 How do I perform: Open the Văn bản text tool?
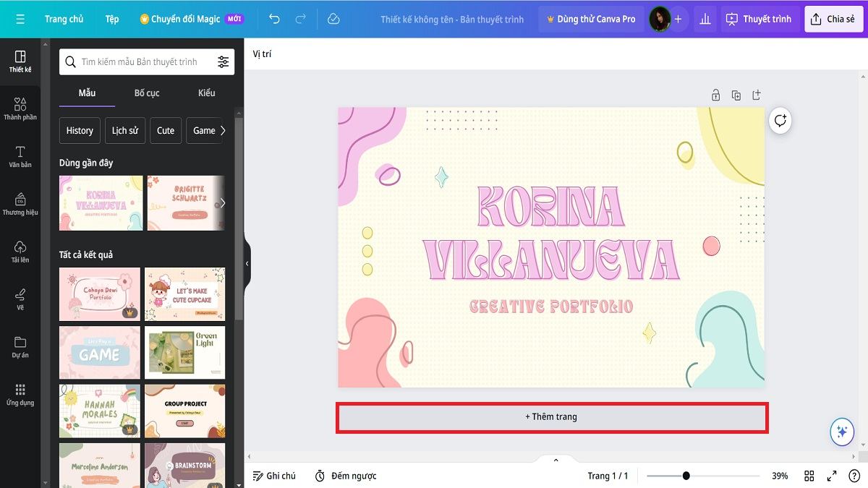20,156
